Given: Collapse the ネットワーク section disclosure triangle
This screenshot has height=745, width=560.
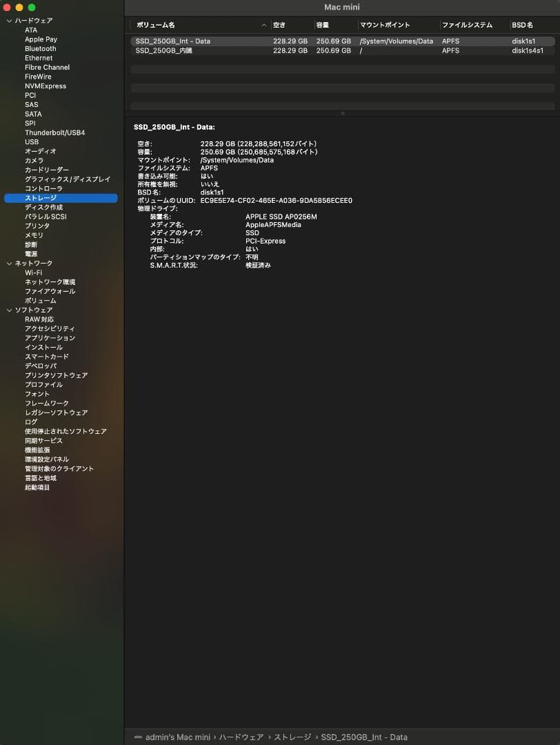Looking at the screenshot, I should pos(9,264).
